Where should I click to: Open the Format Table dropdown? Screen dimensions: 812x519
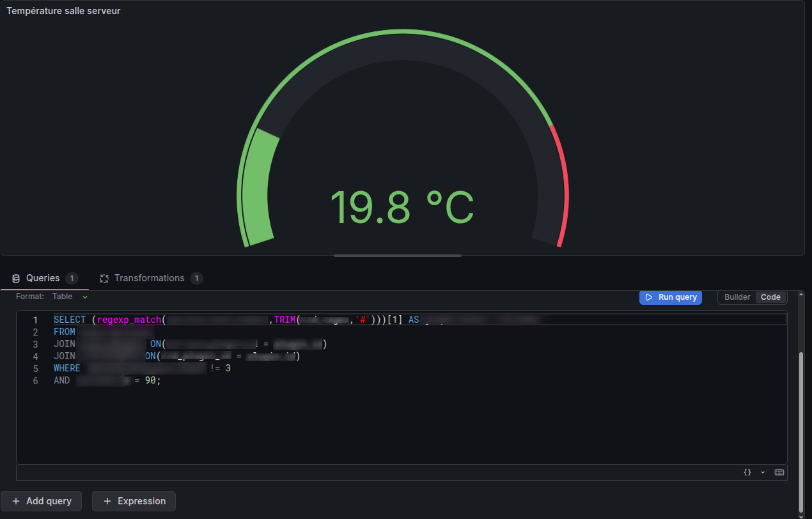click(70, 297)
